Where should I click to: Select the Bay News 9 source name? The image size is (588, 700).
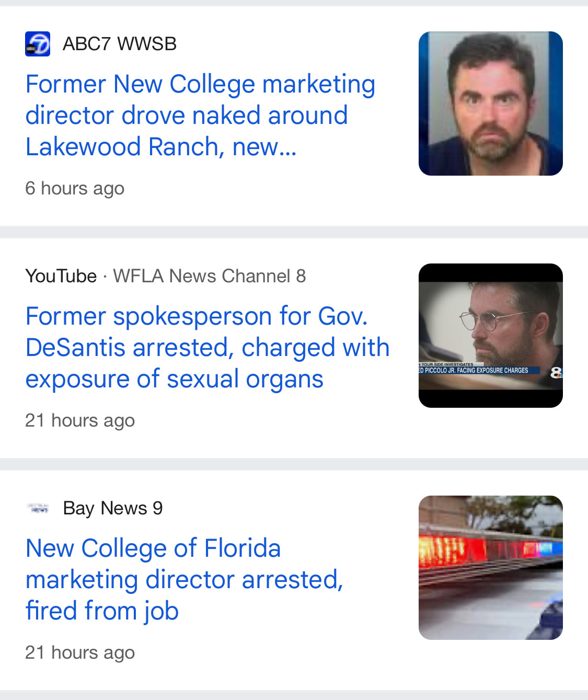coord(113,508)
